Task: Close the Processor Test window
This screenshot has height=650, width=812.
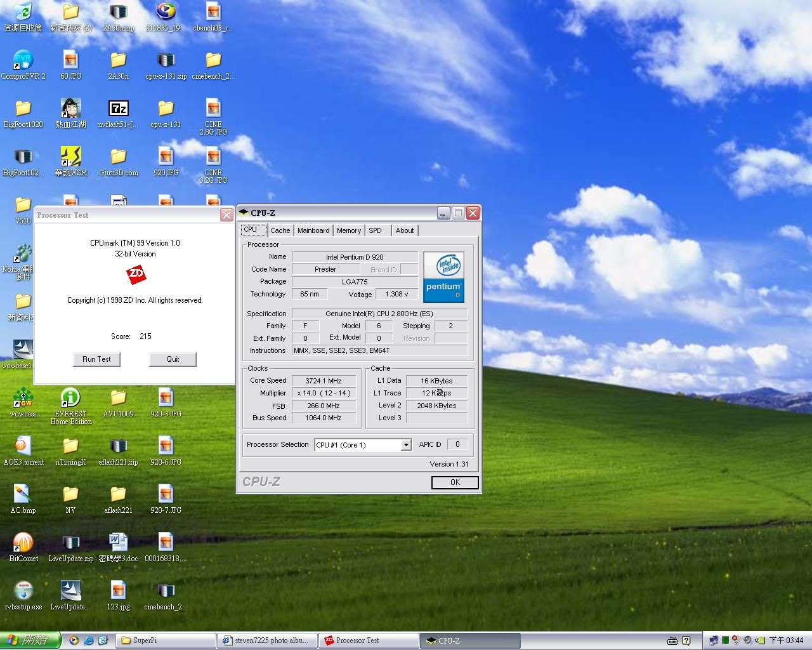Action: coord(226,215)
